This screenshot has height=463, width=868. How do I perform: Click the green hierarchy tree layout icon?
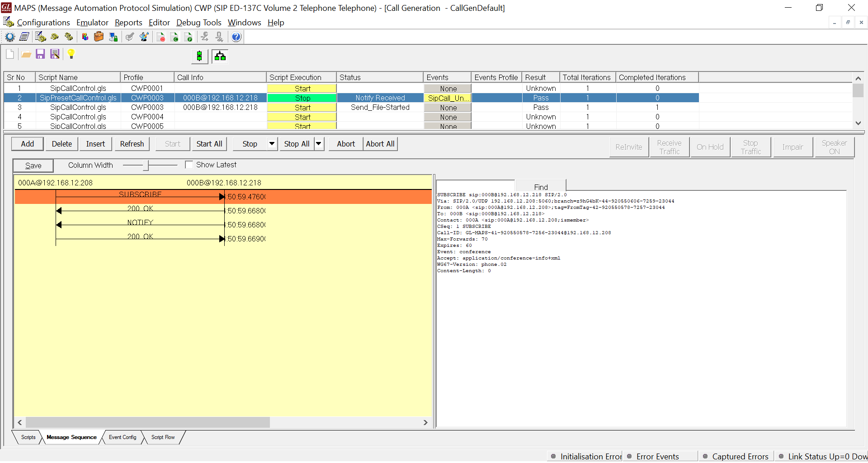point(220,56)
